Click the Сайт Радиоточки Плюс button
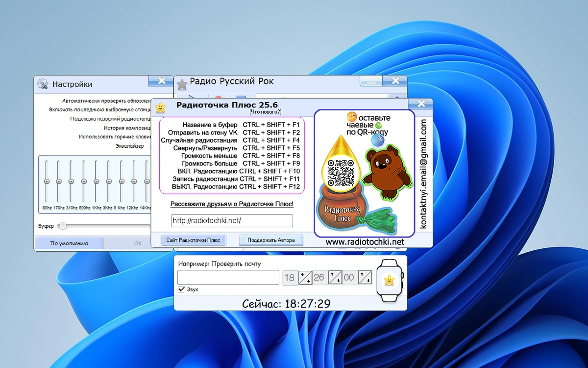 193,240
